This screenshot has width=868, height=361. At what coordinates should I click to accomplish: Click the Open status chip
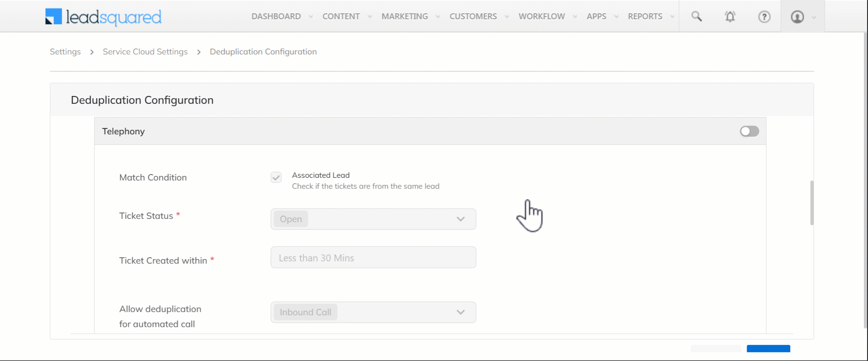pyautogui.click(x=291, y=219)
